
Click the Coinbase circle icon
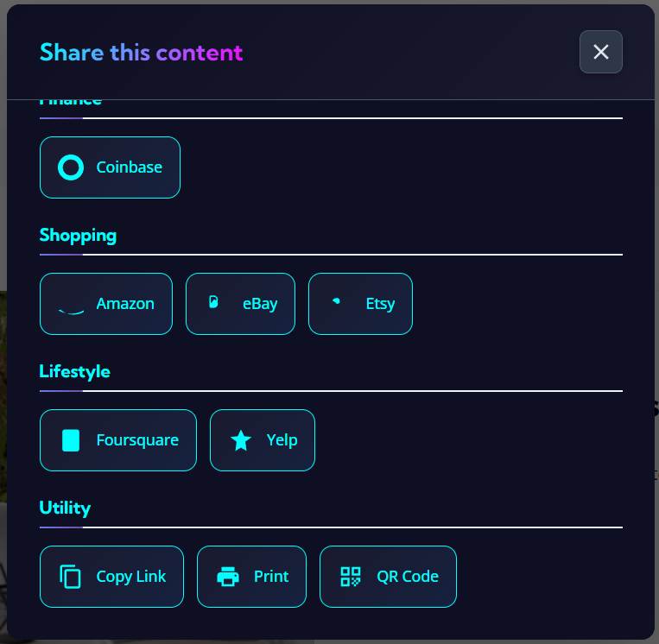tap(71, 167)
